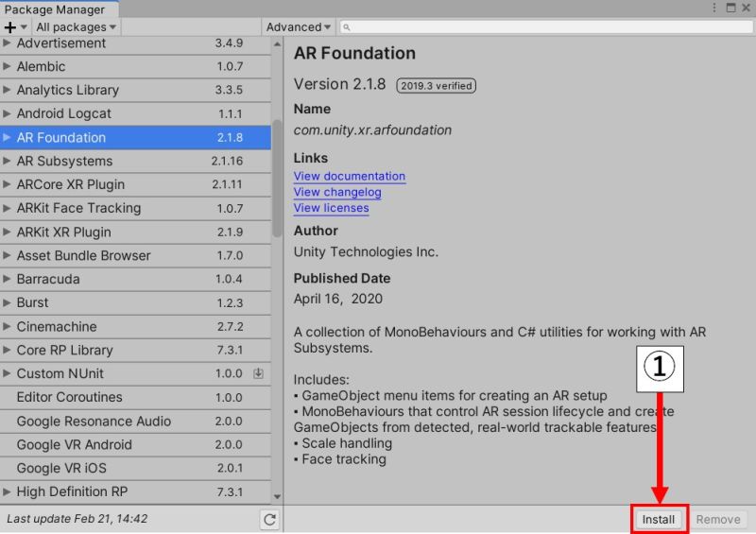Install the AR Foundation package

coord(659,519)
